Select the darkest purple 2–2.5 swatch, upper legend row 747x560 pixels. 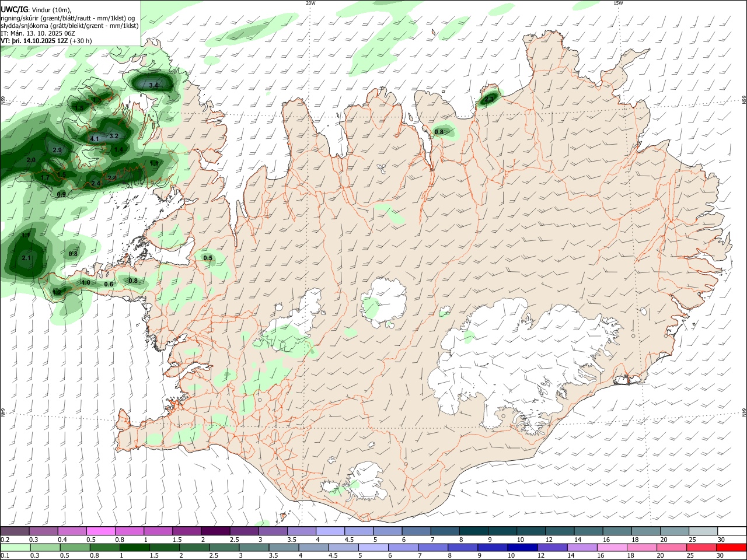(x=215, y=531)
